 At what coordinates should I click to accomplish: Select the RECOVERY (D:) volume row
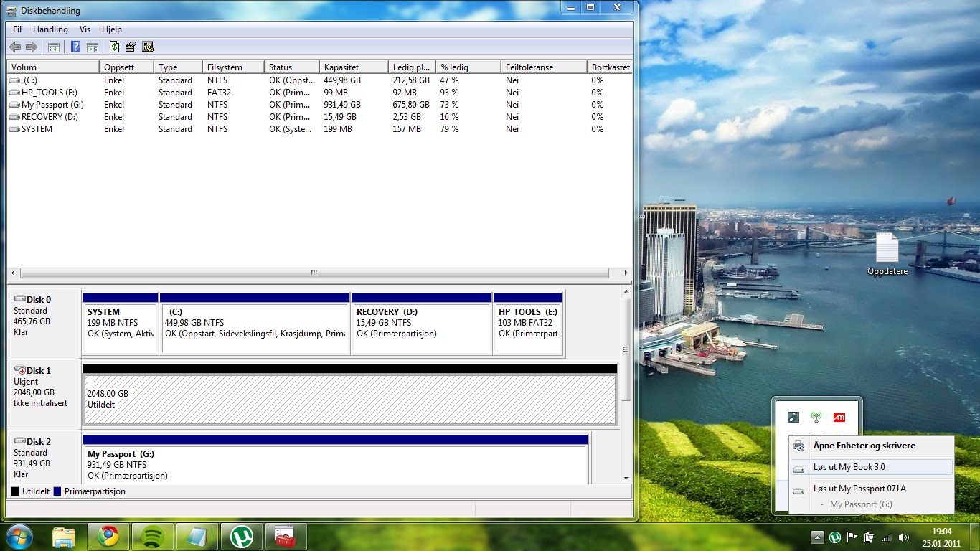pos(319,117)
